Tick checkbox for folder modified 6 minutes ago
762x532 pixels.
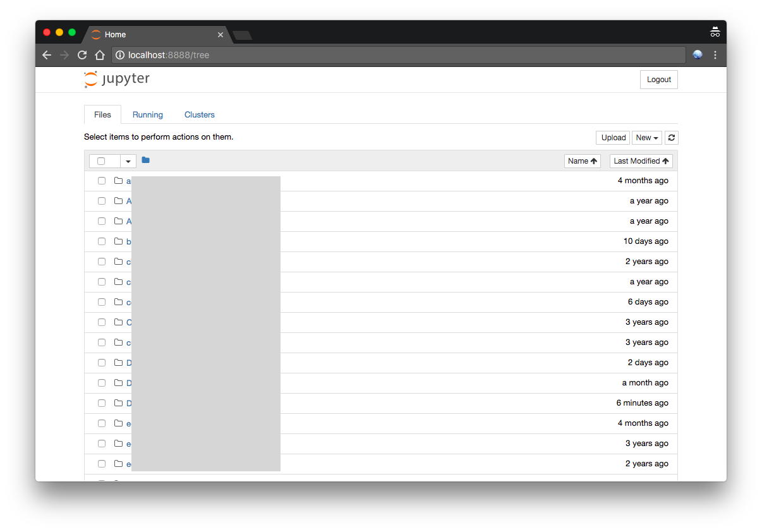click(x=102, y=403)
